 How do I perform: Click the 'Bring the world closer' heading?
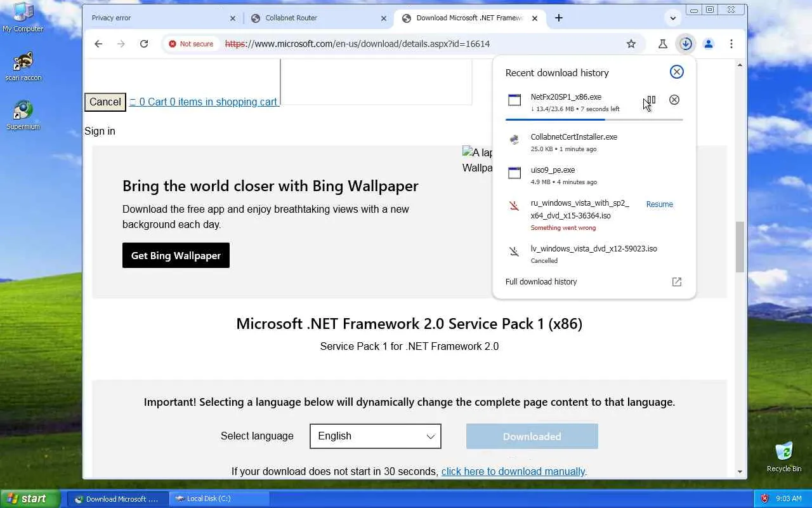(x=270, y=186)
